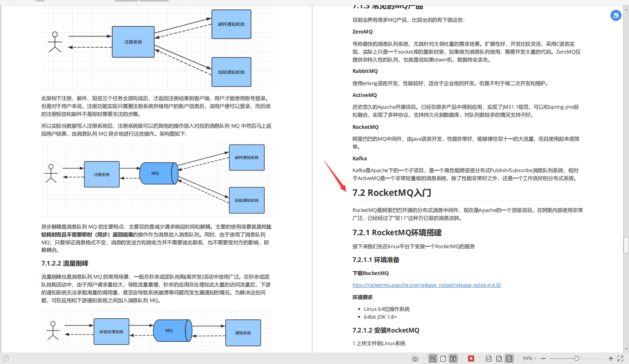Start slideshow with red play button
Viewport: 629px width, 364px height.
click(471, 358)
